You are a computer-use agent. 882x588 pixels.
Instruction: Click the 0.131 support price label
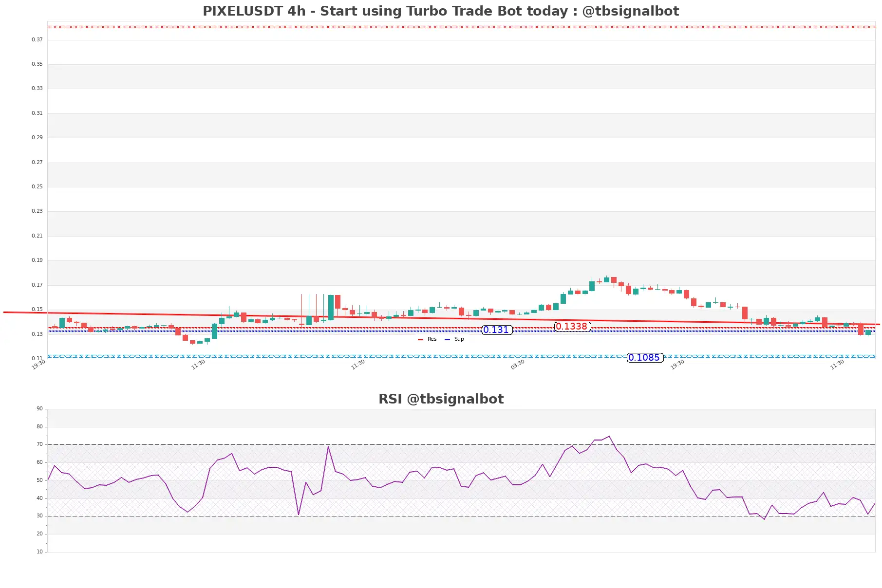497,330
